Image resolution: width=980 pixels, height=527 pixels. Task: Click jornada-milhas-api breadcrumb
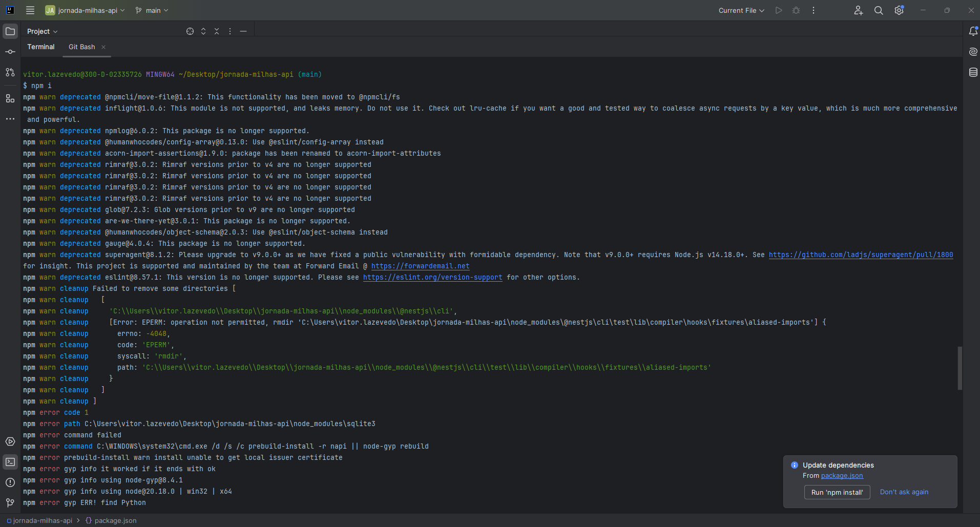coord(39,520)
